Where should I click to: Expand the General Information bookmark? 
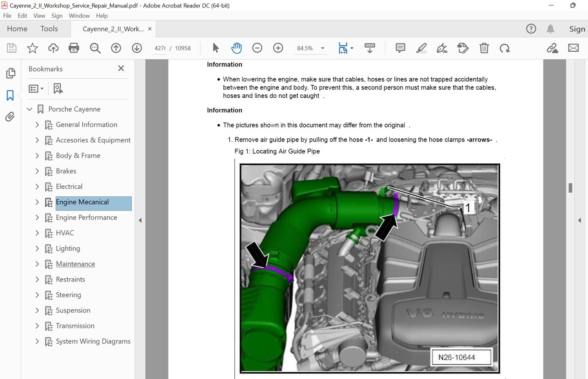point(37,125)
